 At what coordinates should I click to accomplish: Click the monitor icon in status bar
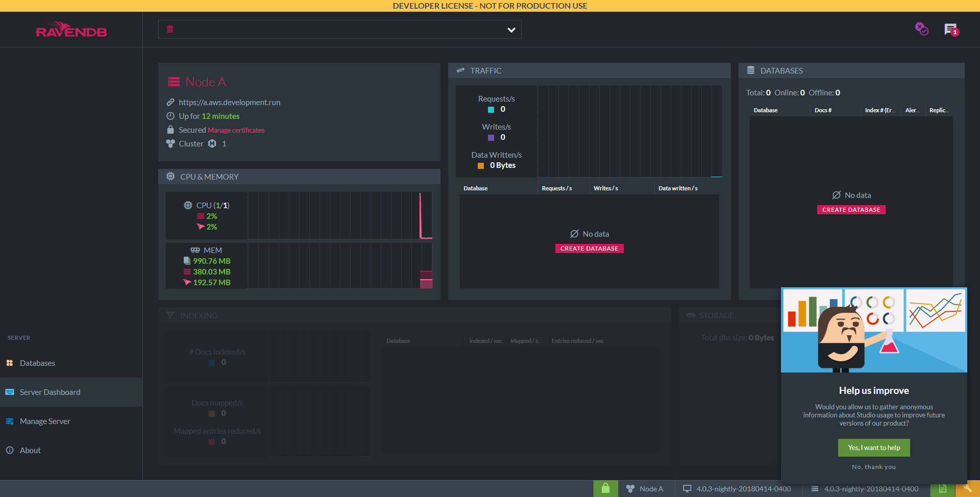[x=687, y=489]
